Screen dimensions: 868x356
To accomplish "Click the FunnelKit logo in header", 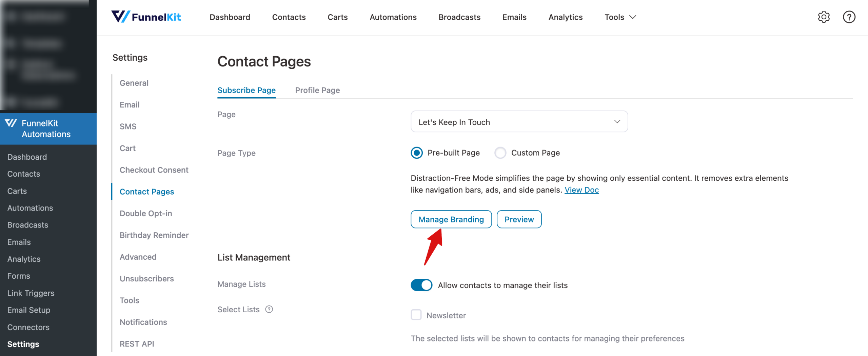I will tap(146, 17).
